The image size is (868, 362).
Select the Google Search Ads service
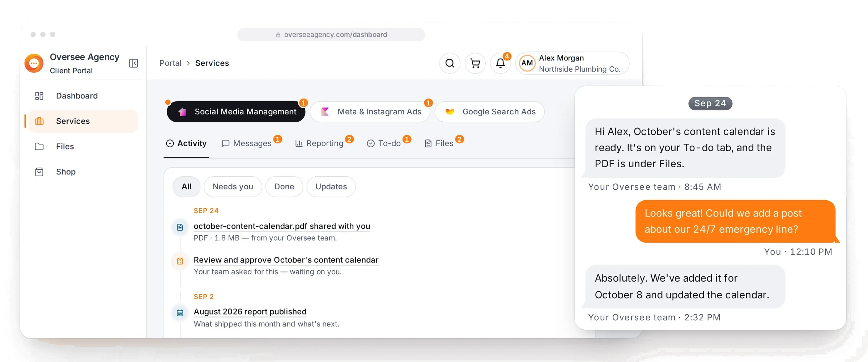[x=490, y=112]
